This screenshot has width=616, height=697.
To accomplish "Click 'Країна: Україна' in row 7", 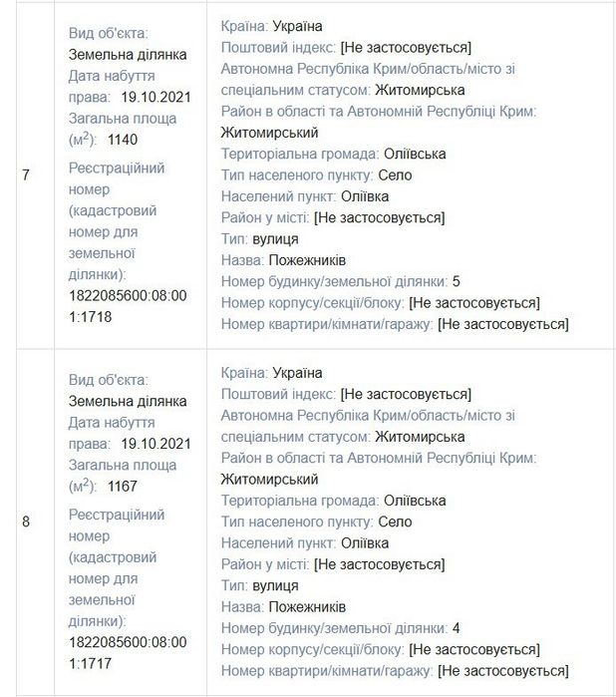I will coord(271,26).
